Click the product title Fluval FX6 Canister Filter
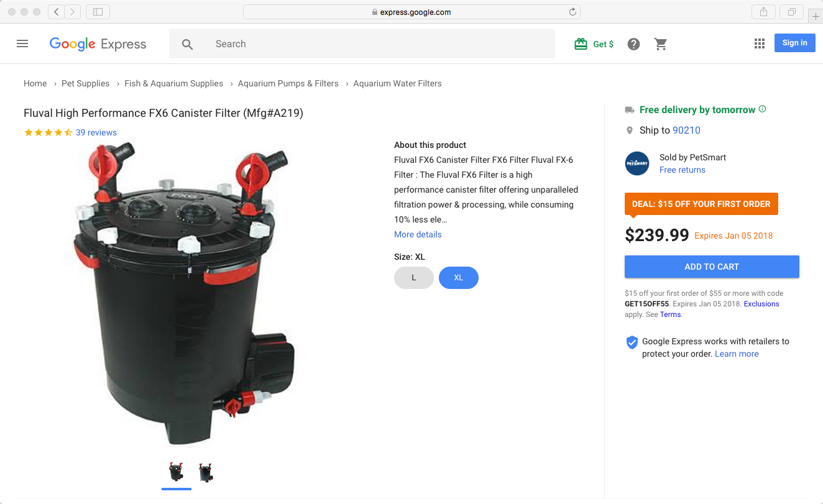823x504 pixels. (163, 113)
